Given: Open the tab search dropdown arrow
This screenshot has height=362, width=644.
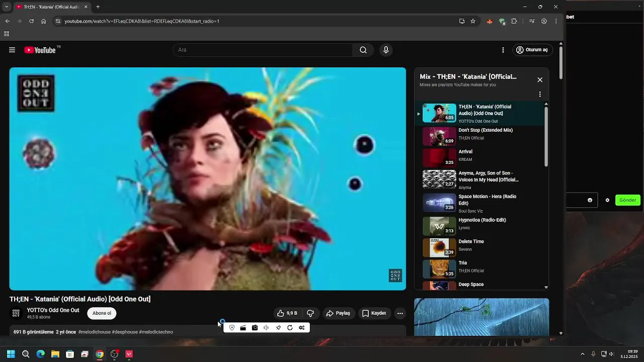Looking at the screenshot, I should [7, 7].
